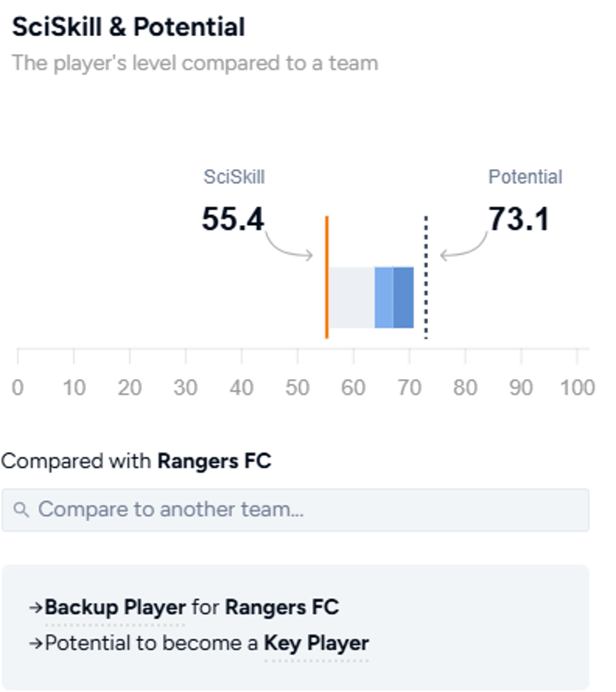Click the magnifying glass search icon
Image resolution: width=616 pixels, height=692 pixels.
(x=21, y=509)
